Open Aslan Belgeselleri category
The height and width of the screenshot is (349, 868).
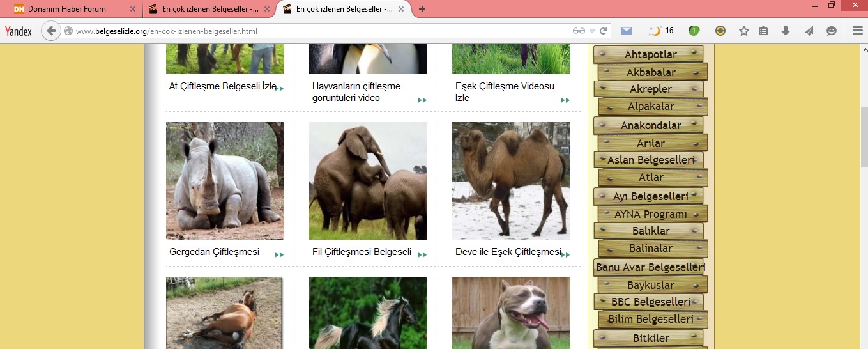648,160
